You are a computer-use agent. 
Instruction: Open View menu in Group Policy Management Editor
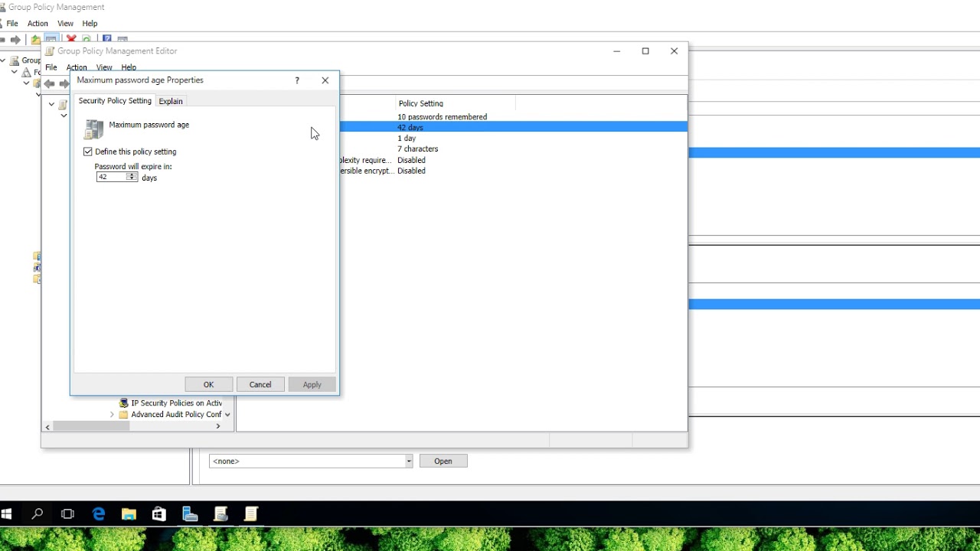coord(104,67)
